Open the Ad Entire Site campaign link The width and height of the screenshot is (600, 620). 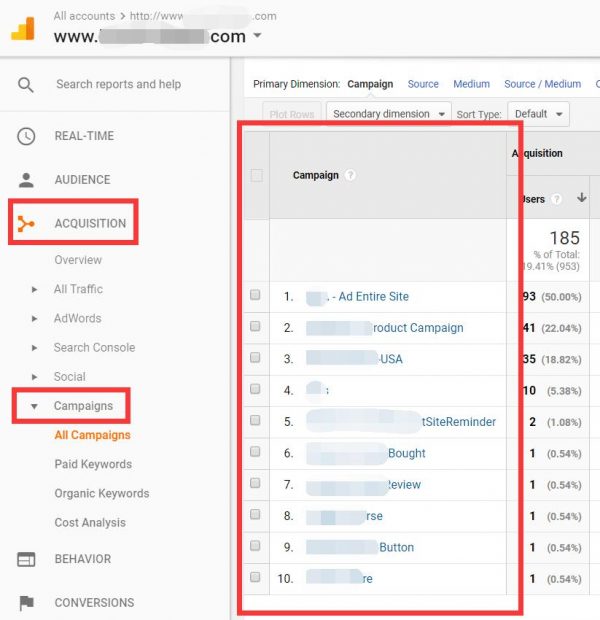[x=373, y=297]
